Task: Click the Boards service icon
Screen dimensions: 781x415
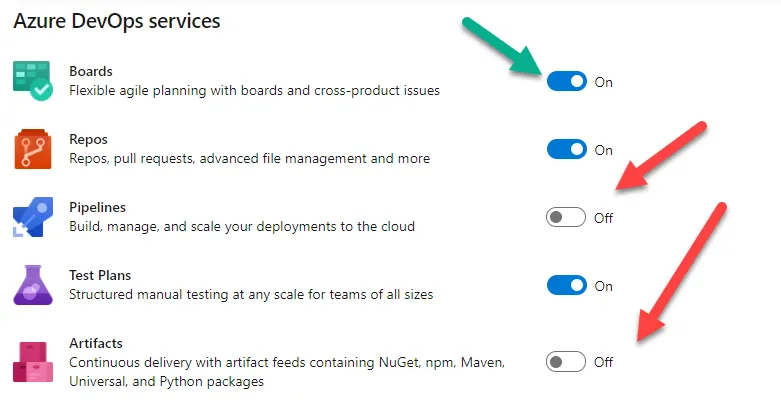Action: [31, 80]
